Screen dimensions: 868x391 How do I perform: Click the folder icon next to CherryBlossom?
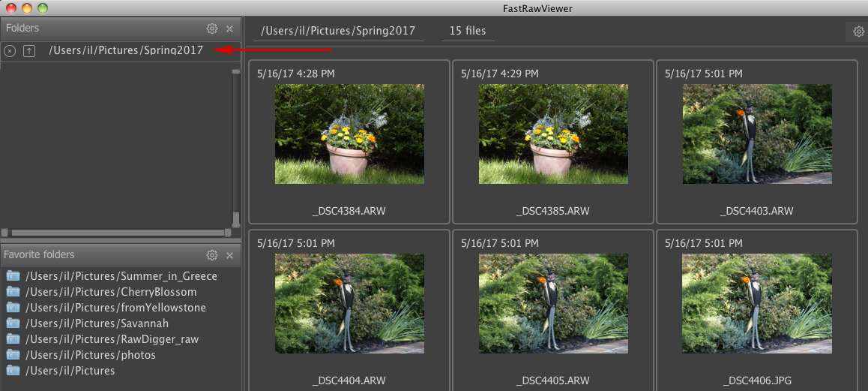pyautogui.click(x=13, y=292)
